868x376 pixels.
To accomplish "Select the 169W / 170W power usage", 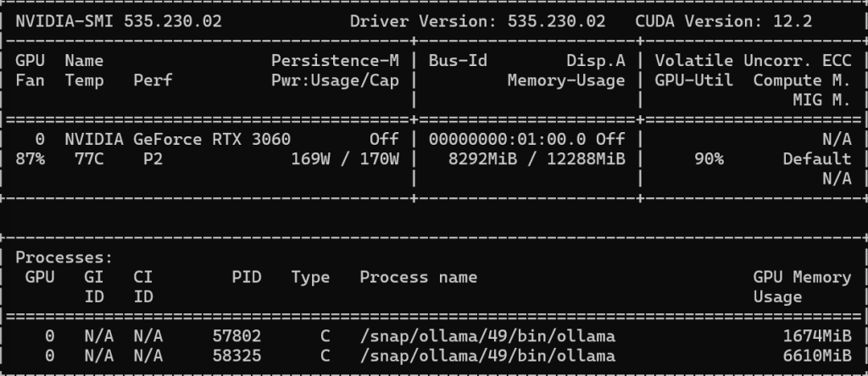I will point(345,159).
